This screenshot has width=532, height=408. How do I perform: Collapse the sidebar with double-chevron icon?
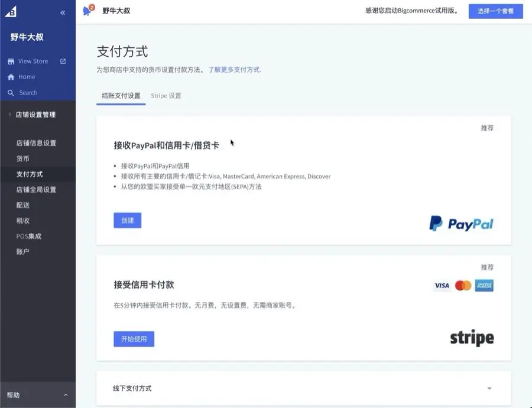[x=63, y=12]
